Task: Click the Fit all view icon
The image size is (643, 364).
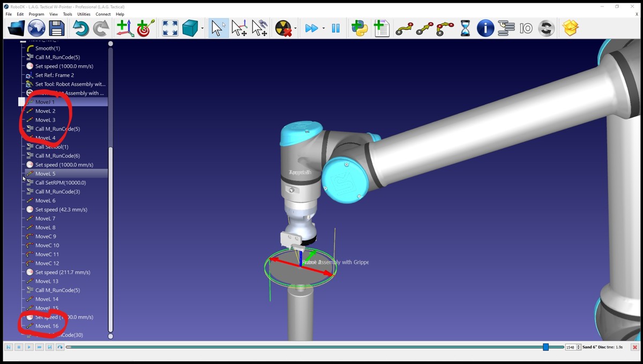Action: click(x=170, y=28)
